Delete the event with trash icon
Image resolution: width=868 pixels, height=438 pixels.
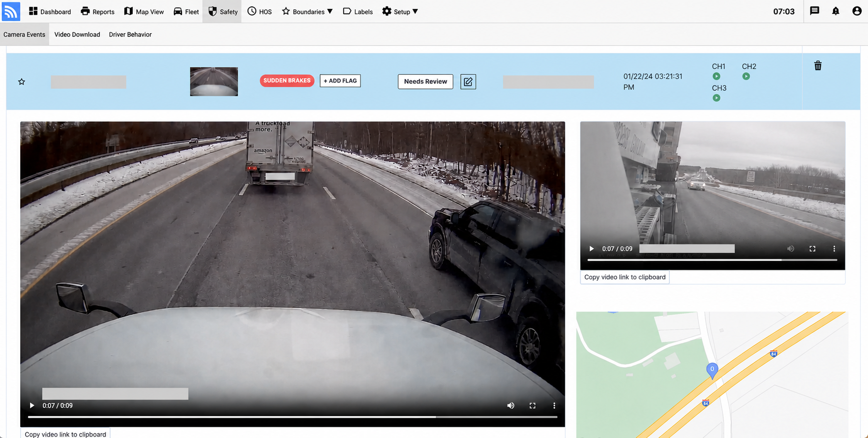(x=818, y=65)
